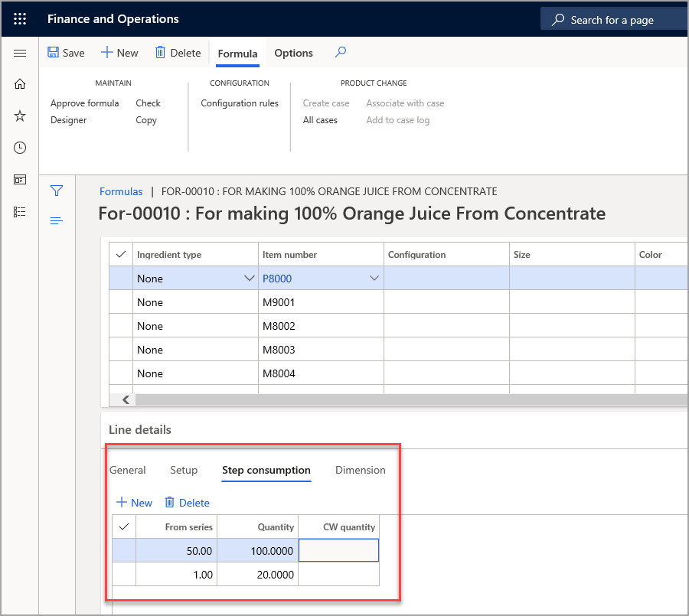689x616 pixels.
Task: Open the formula Designer
Action: 69,120
